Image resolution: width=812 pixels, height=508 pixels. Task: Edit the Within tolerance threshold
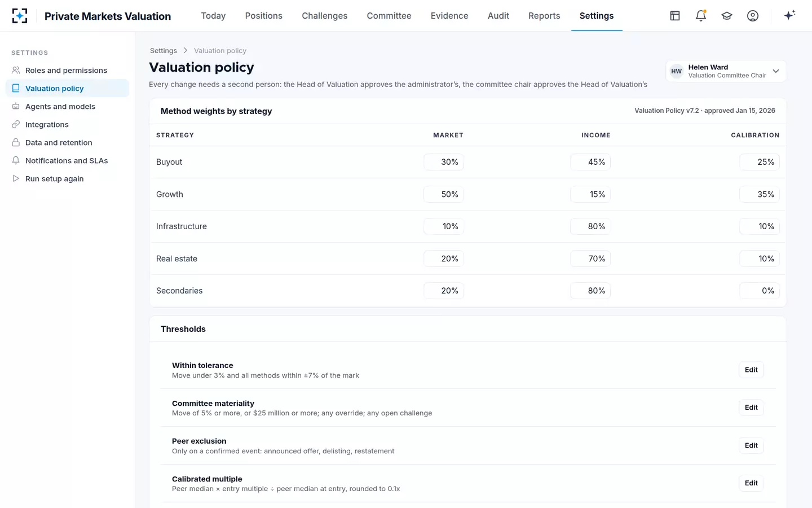tap(751, 370)
